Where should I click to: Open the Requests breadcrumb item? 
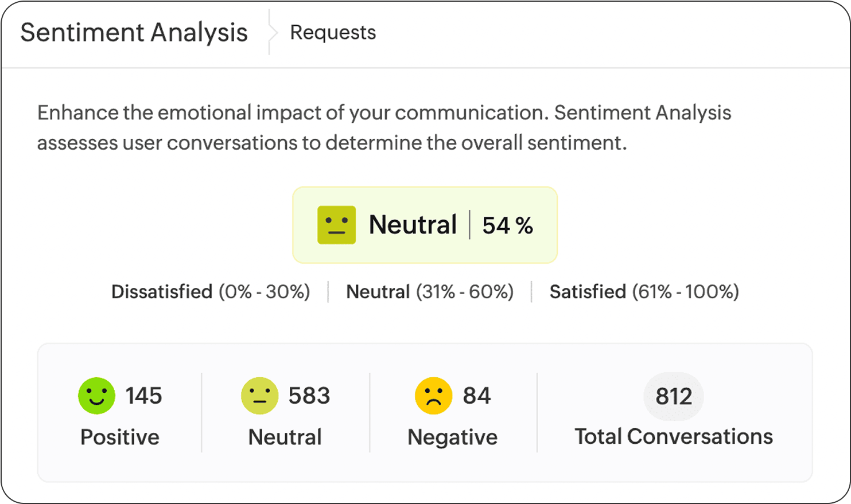(333, 33)
